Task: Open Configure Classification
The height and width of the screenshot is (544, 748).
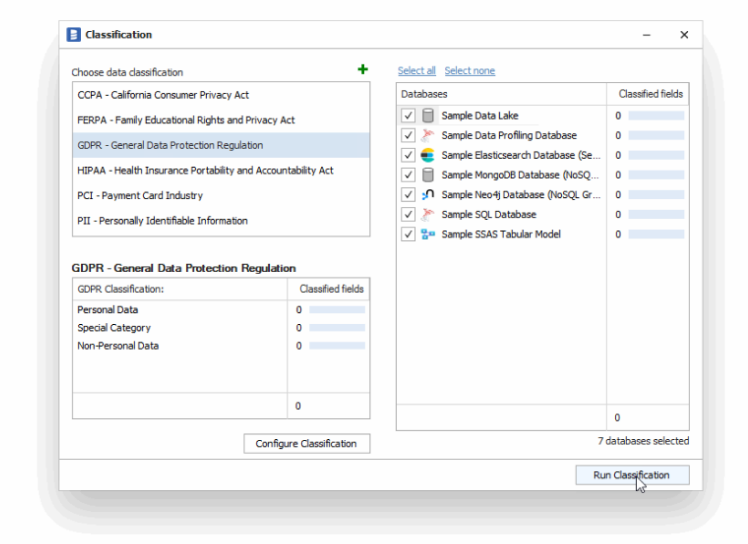Action: coord(306,444)
